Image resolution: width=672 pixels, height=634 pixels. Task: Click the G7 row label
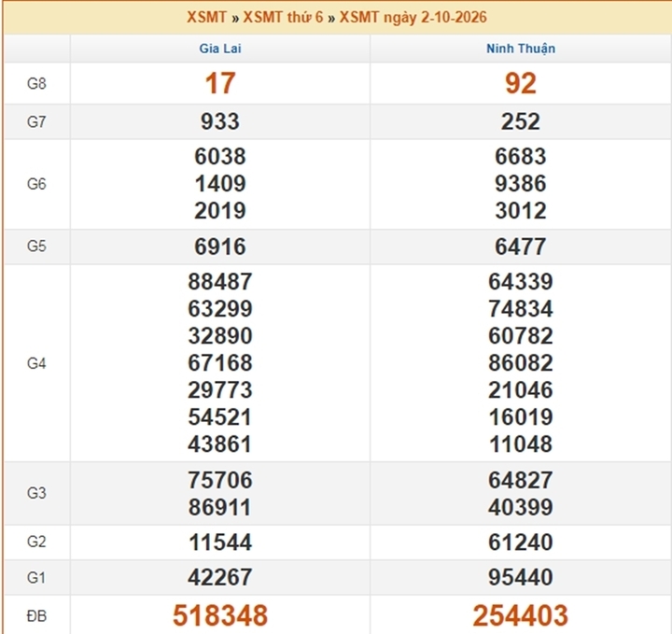(x=36, y=121)
